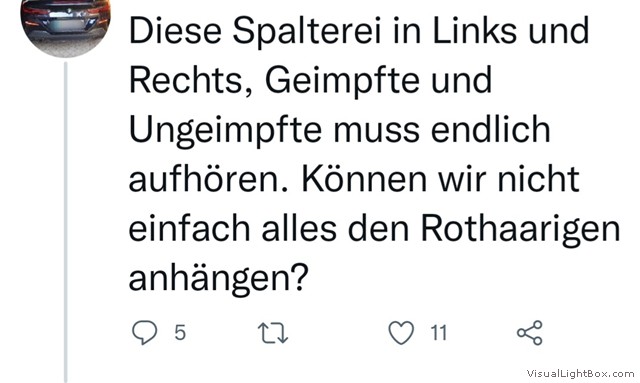
Task: Click the word "Können" in the tweet
Action: [x=364, y=179]
